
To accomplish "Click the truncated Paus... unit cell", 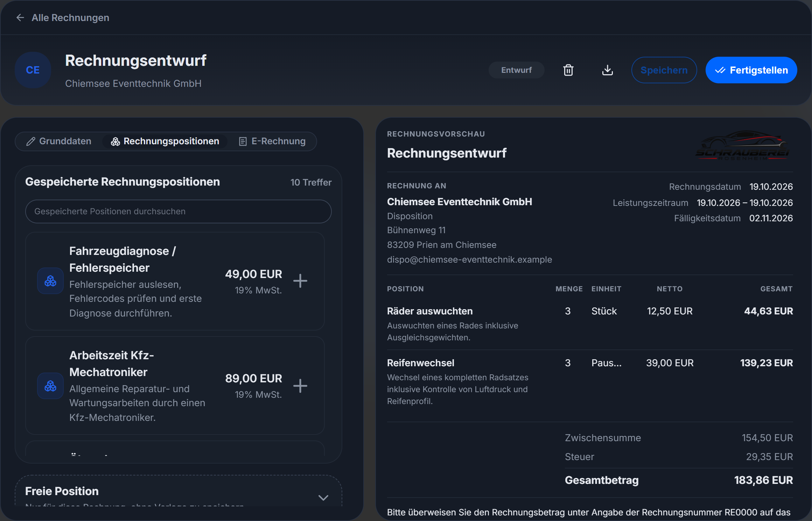I will [606, 363].
